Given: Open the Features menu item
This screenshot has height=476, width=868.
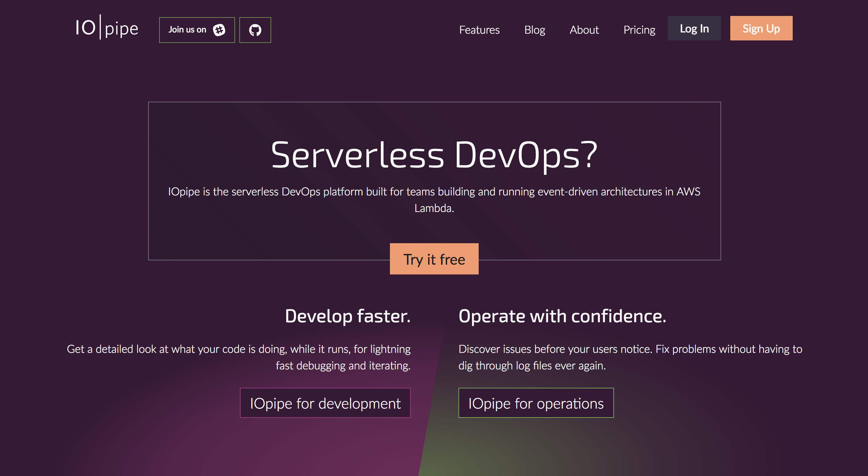Looking at the screenshot, I should point(479,30).
